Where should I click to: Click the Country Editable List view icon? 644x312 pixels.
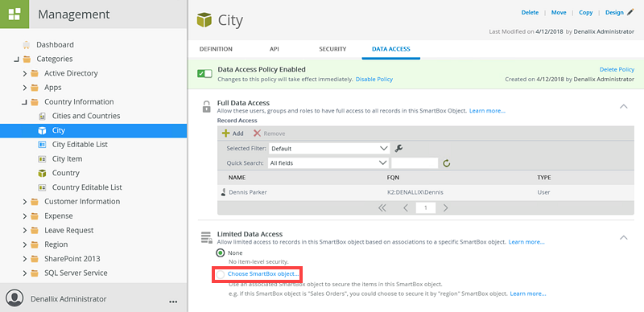click(x=42, y=187)
